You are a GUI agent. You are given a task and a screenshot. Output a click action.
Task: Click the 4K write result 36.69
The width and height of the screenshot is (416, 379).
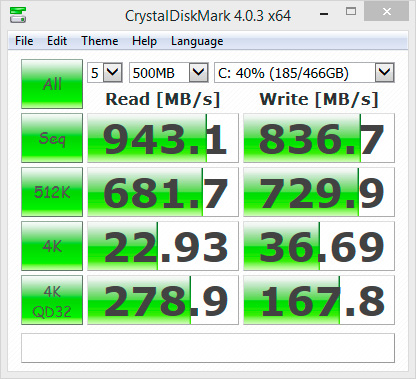coord(319,246)
